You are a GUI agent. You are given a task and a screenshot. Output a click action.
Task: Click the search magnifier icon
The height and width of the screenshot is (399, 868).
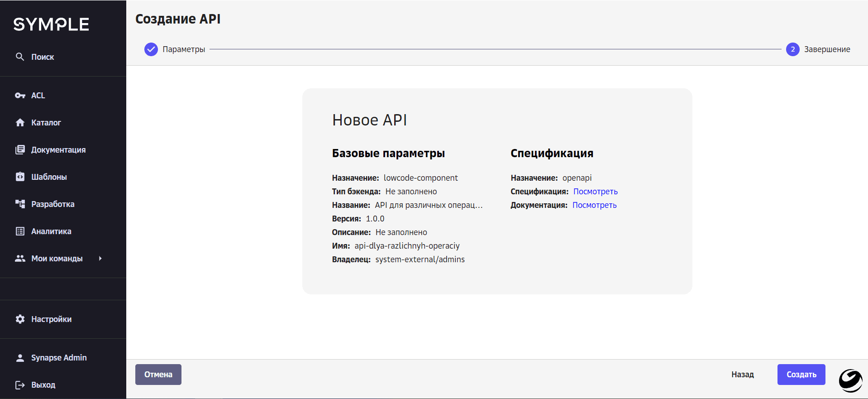click(x=20, y=57)
